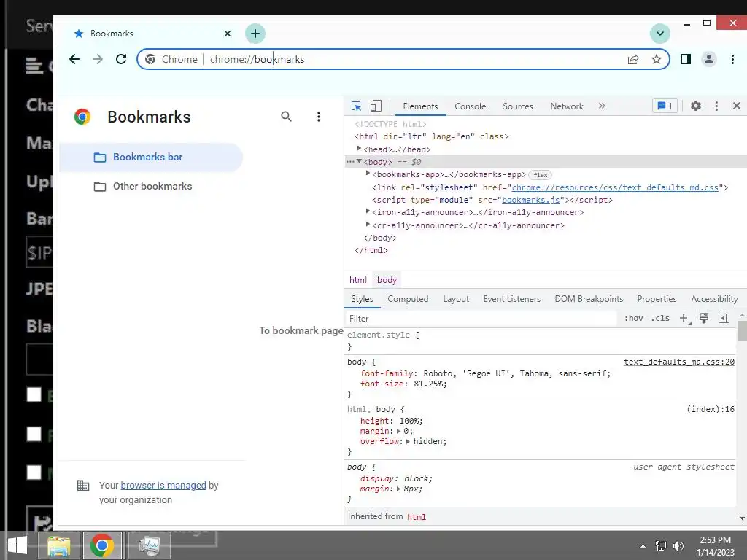Open the bookmarks.js script link
The height and width of the screenshot is (560, 747).
point(531,200)
